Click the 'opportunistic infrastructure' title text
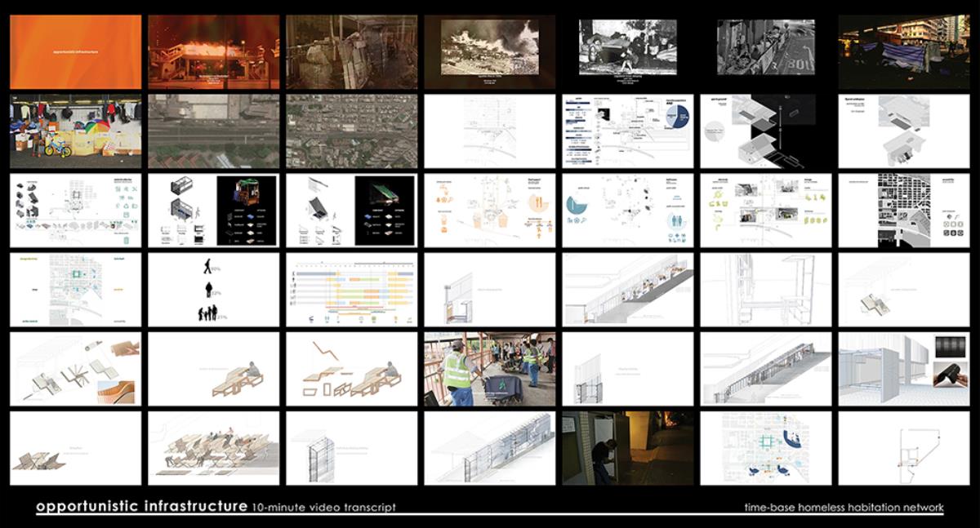This screenshot has width=980, height=528. [x=141, y=507]
